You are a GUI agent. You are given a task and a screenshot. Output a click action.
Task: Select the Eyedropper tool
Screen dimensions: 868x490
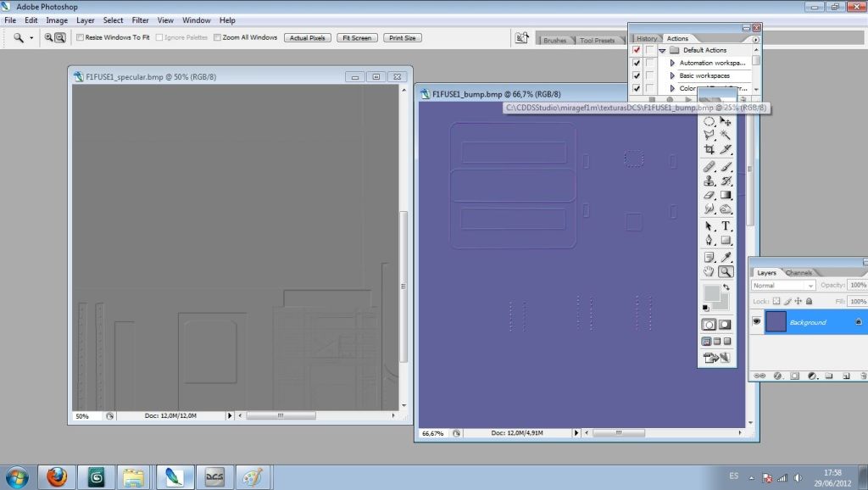pyautogui.click(x=726, y=257)
